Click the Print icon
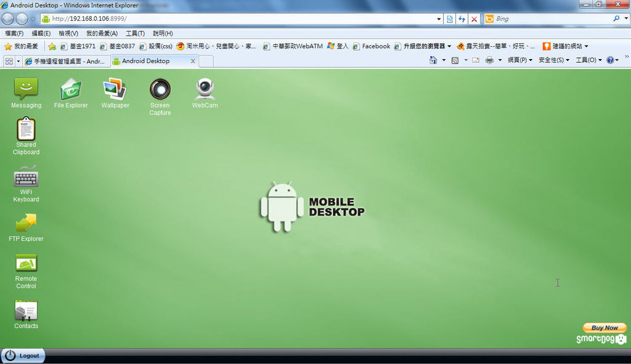The height and width of the screenshot is (364, 631). coord(489,60)
